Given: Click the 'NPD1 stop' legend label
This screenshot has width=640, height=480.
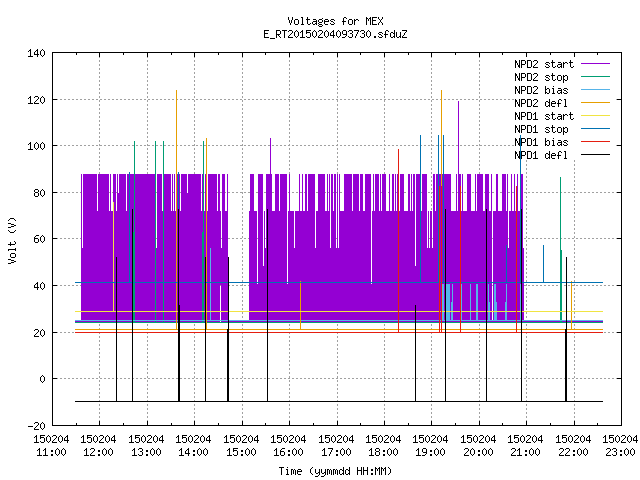Looking at the screenshot, I should coord(541,129).
